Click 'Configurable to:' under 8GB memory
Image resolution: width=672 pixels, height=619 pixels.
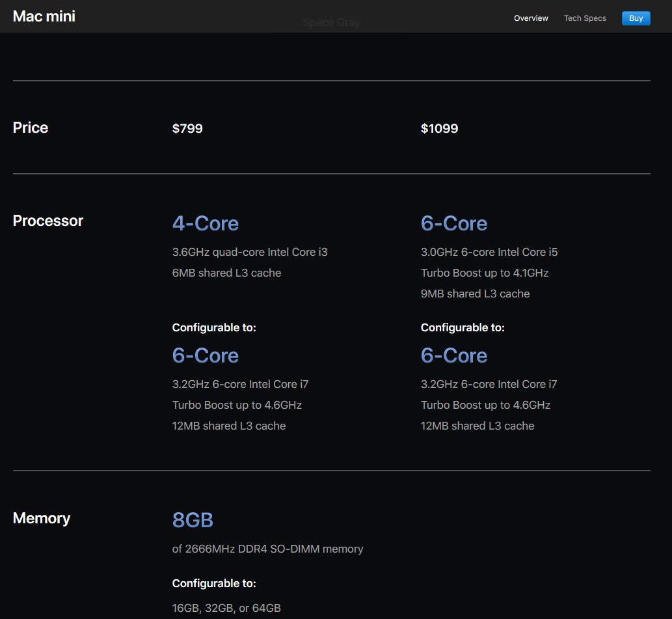click(214, 583)
